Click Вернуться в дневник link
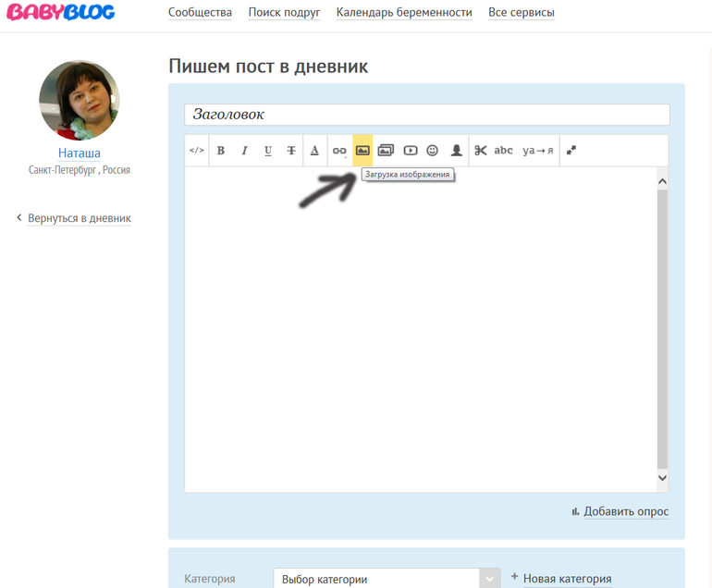This screenshot has height=588, width=712. click(x=79, y=219)
